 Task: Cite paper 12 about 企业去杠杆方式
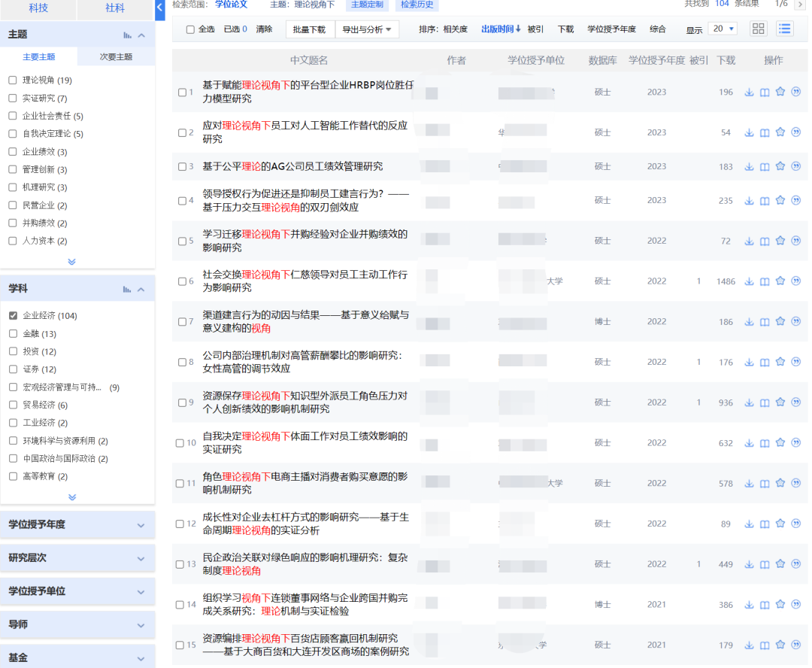point(796,524)
